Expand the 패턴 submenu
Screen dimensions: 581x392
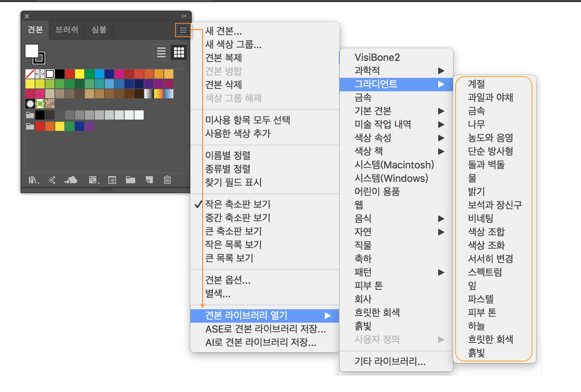396,272
